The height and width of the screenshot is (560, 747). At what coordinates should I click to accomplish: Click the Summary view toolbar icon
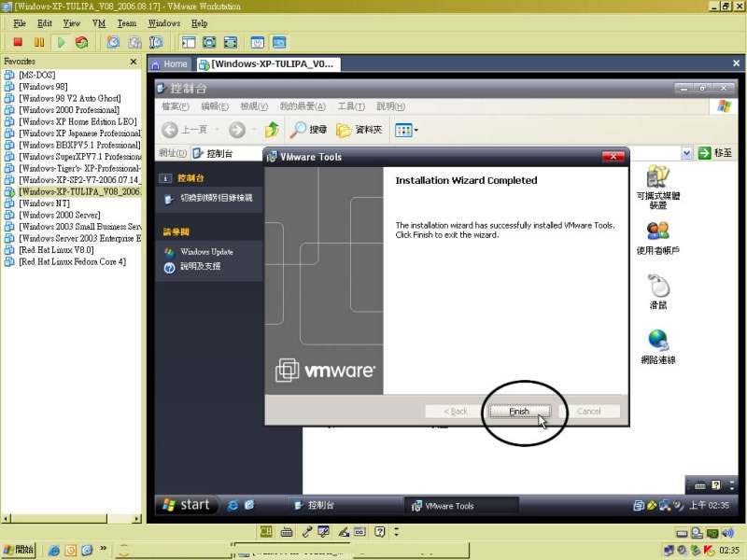[258, 42]
